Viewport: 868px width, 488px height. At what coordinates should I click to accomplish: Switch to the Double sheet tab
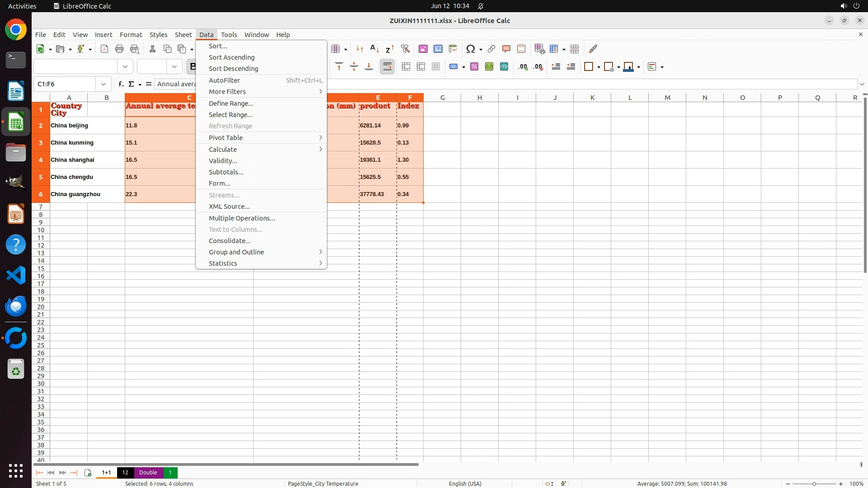coord(148,473)
